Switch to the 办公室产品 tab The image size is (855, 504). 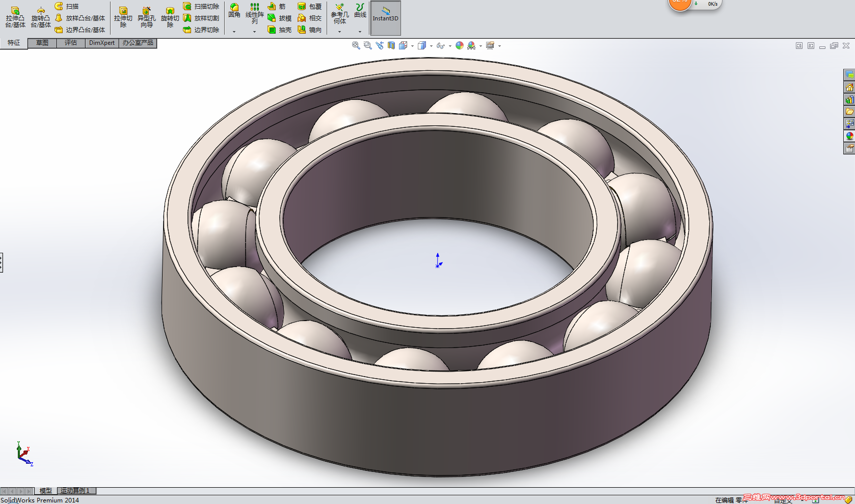(138, 43)
